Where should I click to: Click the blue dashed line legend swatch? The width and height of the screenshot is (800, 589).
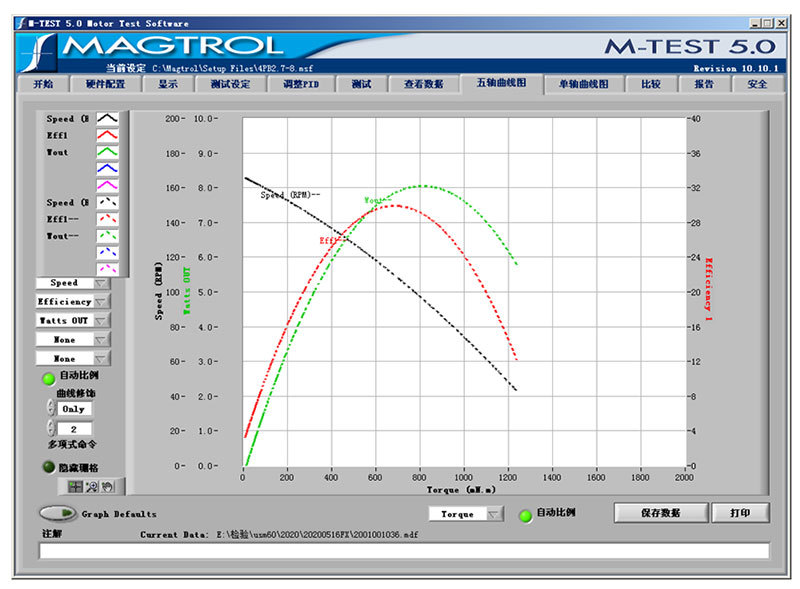(107, 253)
